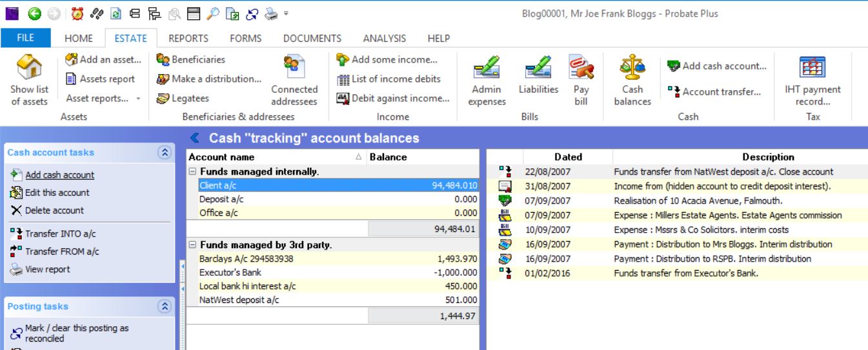The image size is (868, 350).
Task: Mark or clear this posting as reconciled
Action: click(x=76, y=333)
